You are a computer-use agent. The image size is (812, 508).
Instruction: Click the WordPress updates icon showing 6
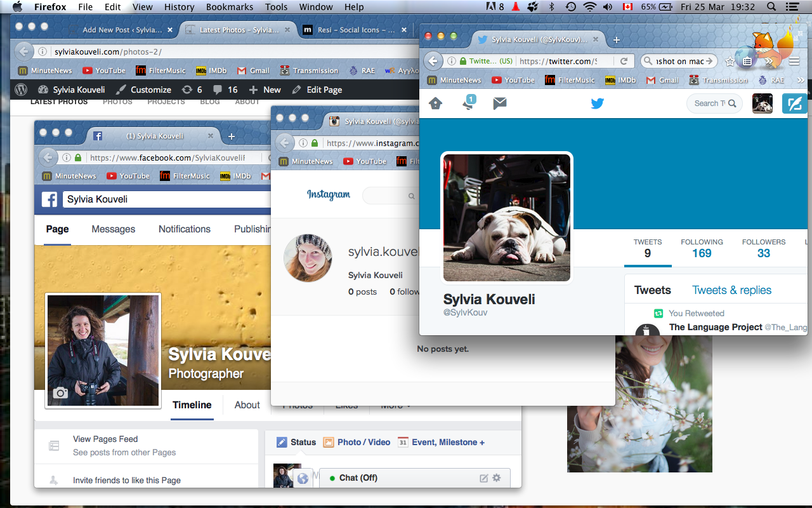tap(192, 90)
